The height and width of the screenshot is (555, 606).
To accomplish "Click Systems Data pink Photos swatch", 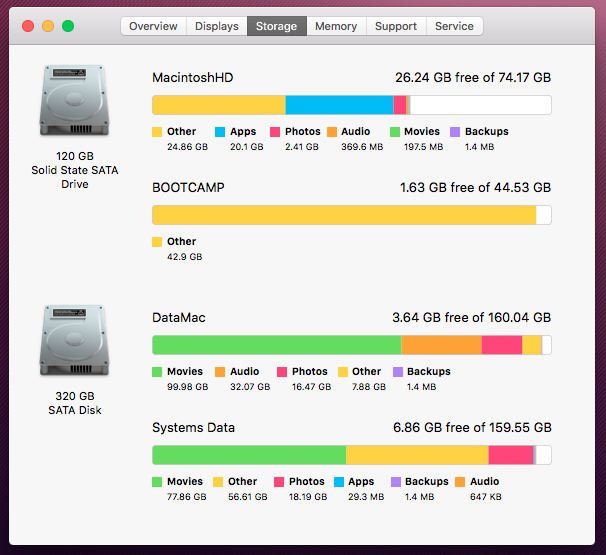I will coord(279,482).
